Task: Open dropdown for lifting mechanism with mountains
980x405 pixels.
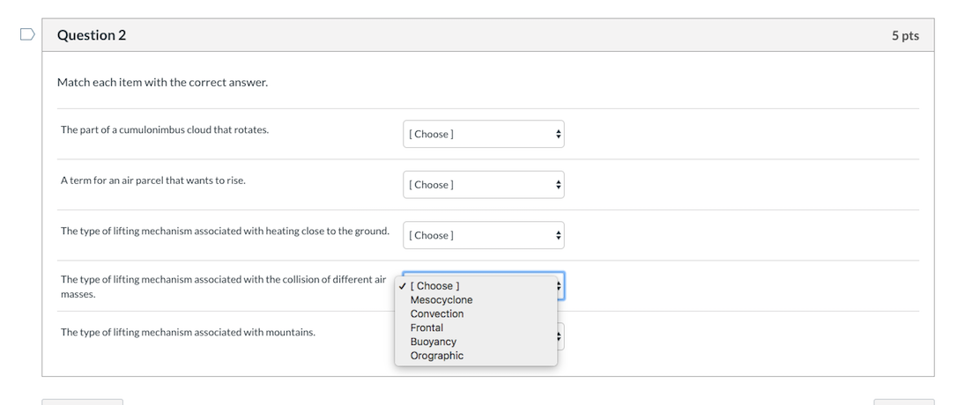Action: pyautogui.click(x=561, y=337)
